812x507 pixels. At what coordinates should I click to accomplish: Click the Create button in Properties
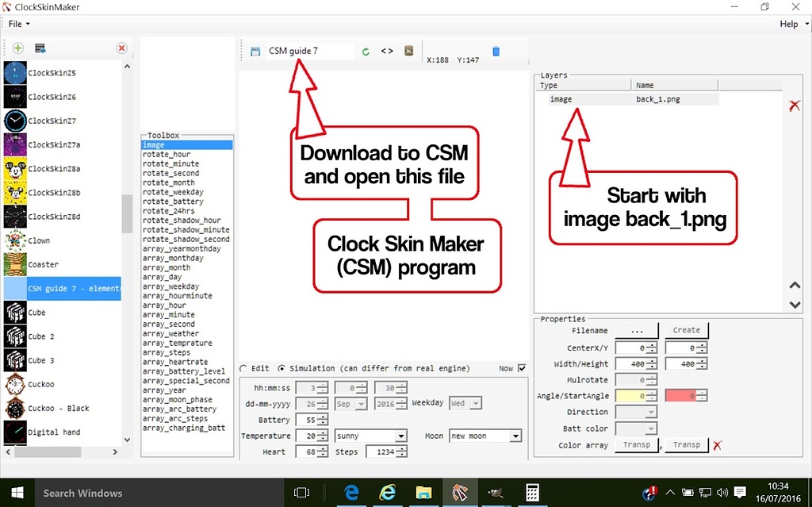click(x=687, y=329)
